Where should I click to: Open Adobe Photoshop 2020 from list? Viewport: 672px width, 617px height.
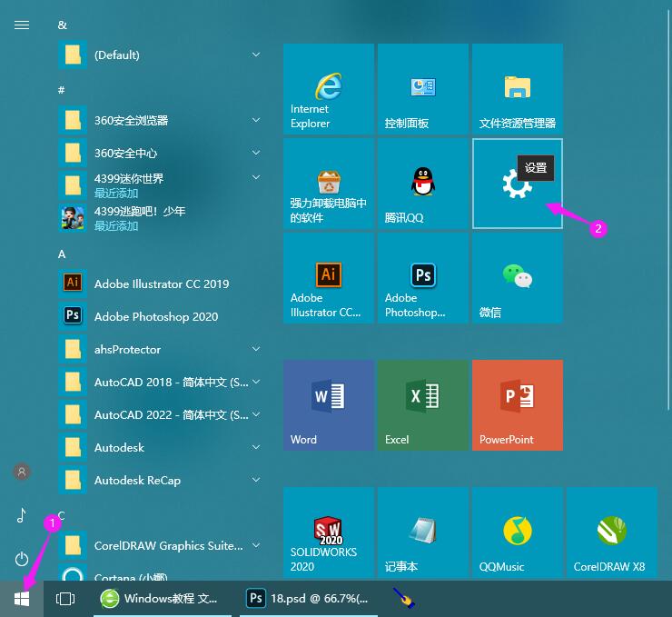tap(161, 316)
